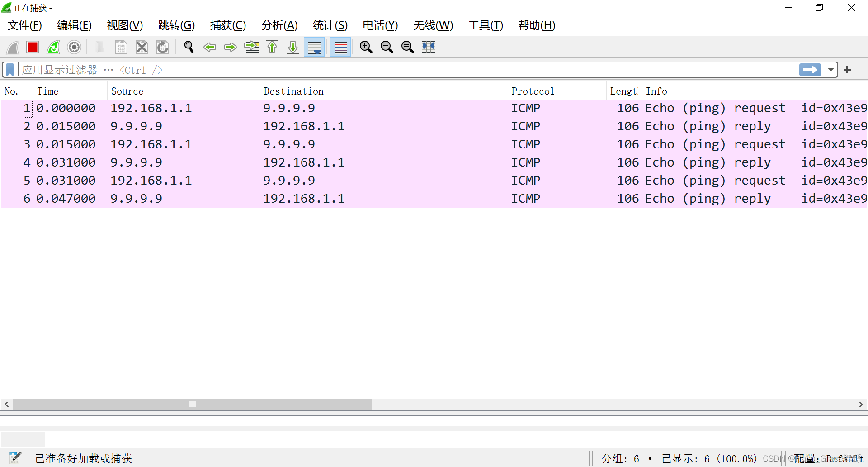Click the scroll left arrow
Viewport: 868px width, 467px height.
pyautogui.click(x=6, y=404)
